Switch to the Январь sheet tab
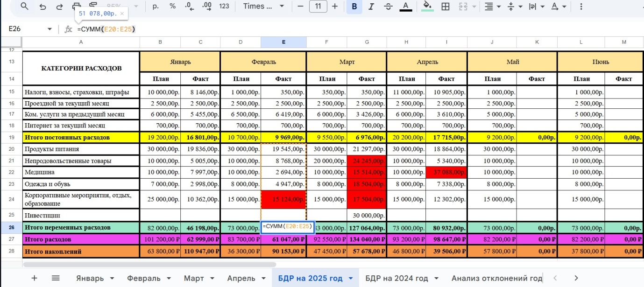Viewport: 644px width, 287px height. [x=90, y=278]
